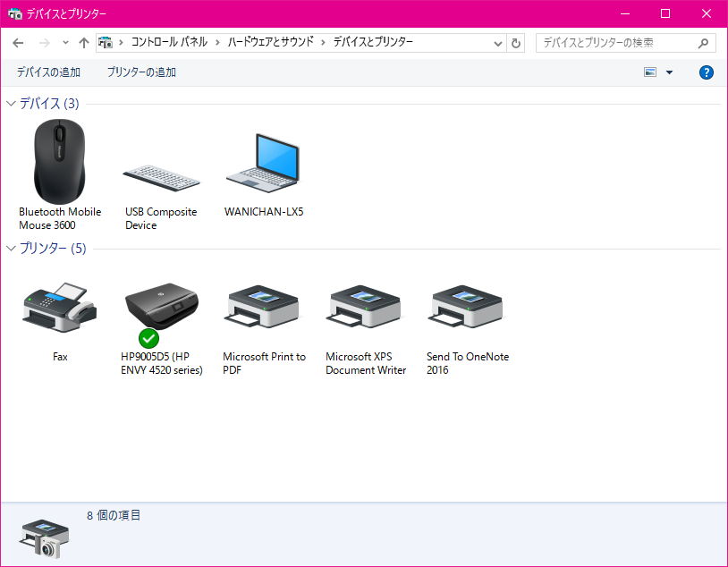Click the デバイス (3) group header text
Screen dimensions: 728x567
pos(49,103)
